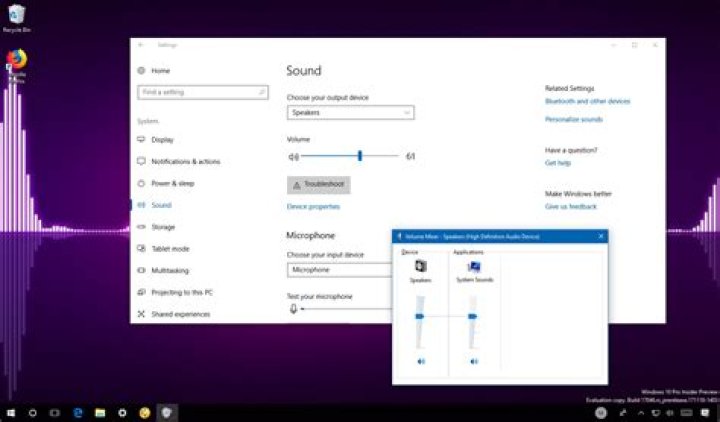
Task: Click the yellow emoji icon on taskbar
Action: point(145,413)
